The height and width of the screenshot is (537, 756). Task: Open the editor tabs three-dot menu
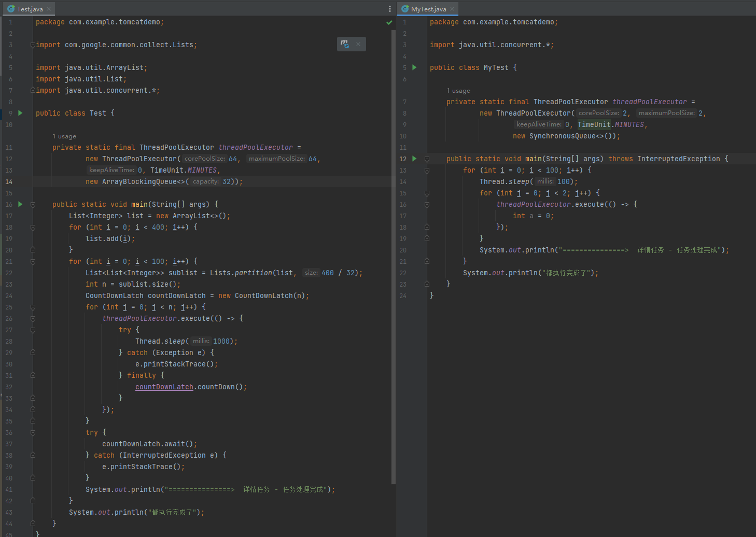390,9
